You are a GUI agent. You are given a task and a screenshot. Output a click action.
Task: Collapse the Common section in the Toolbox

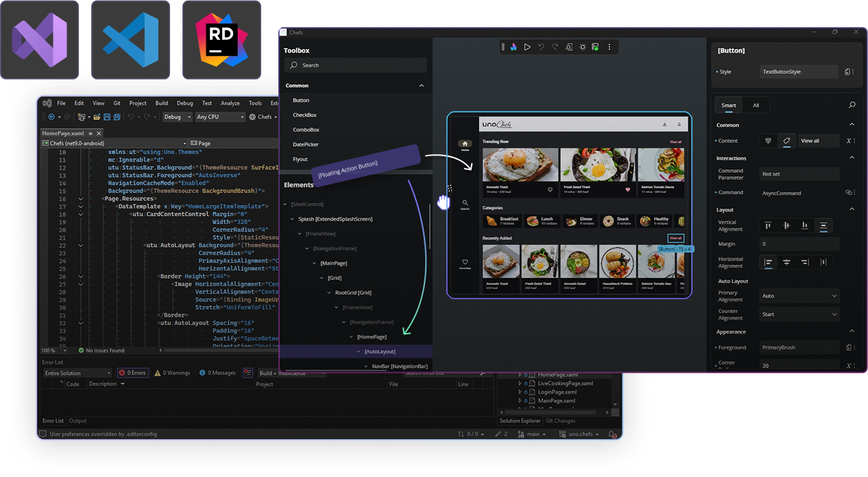(x=422, y=85)
